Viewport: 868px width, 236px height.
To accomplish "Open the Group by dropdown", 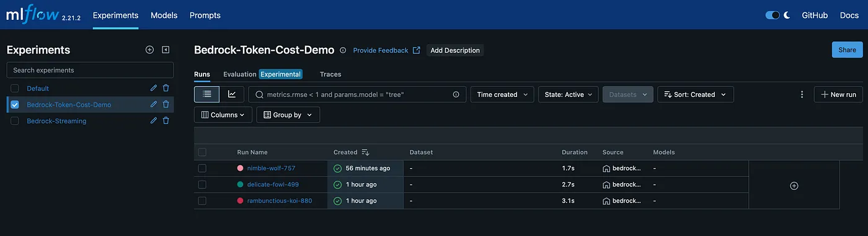I will 288,115.
